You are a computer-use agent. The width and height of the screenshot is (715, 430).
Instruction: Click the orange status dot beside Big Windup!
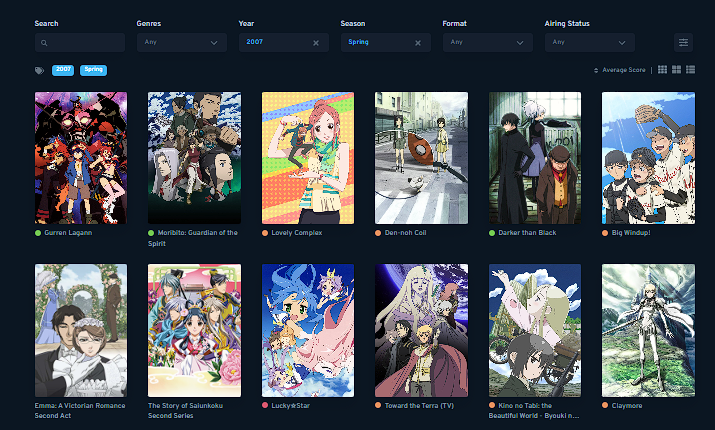click(605, 233)
